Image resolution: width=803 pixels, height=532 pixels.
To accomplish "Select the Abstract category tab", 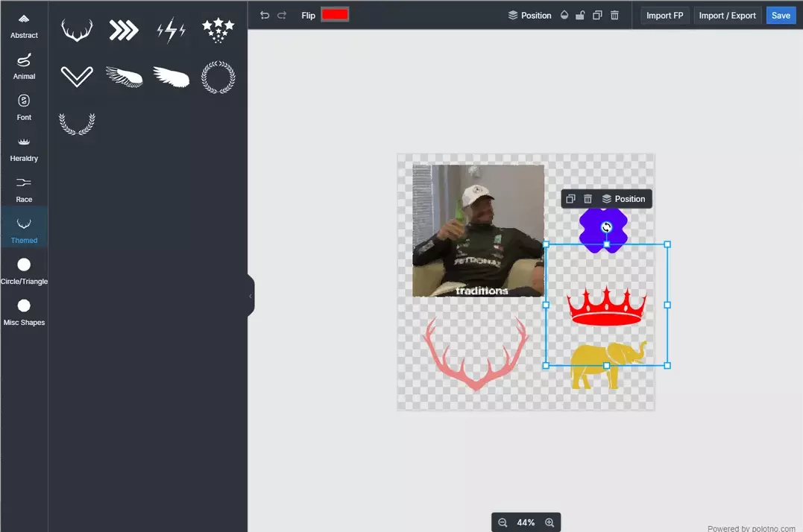I will [24, 27].
